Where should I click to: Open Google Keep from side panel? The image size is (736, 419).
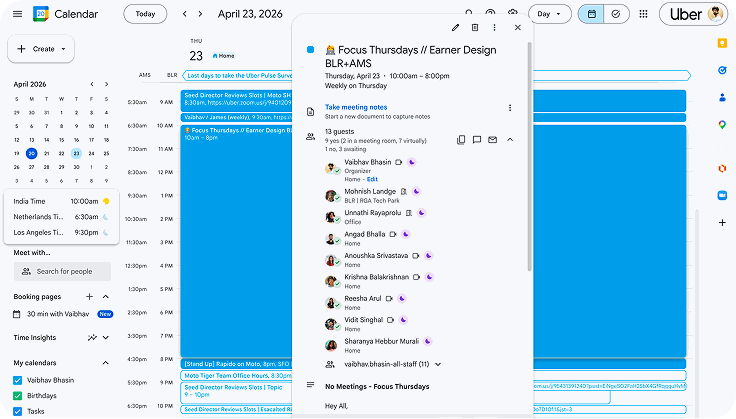(x=722, y=44)
